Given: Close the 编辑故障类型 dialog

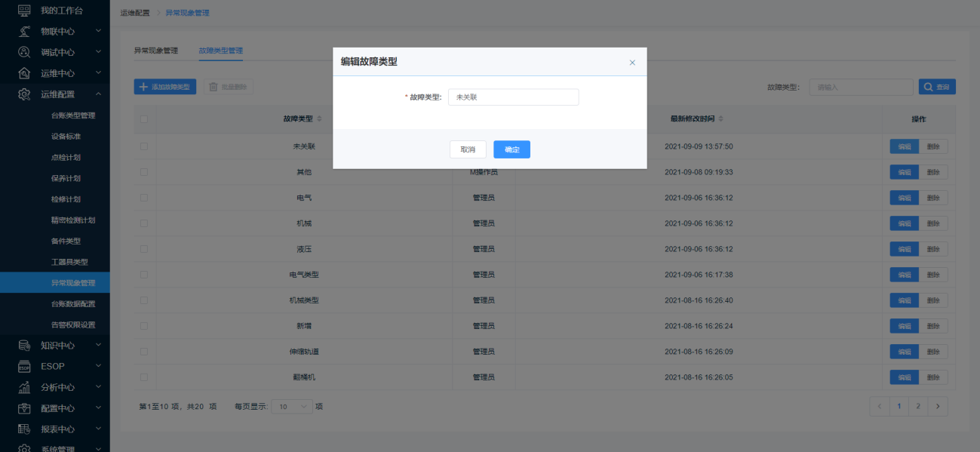Looking at the screenshot, I should 632,63.
